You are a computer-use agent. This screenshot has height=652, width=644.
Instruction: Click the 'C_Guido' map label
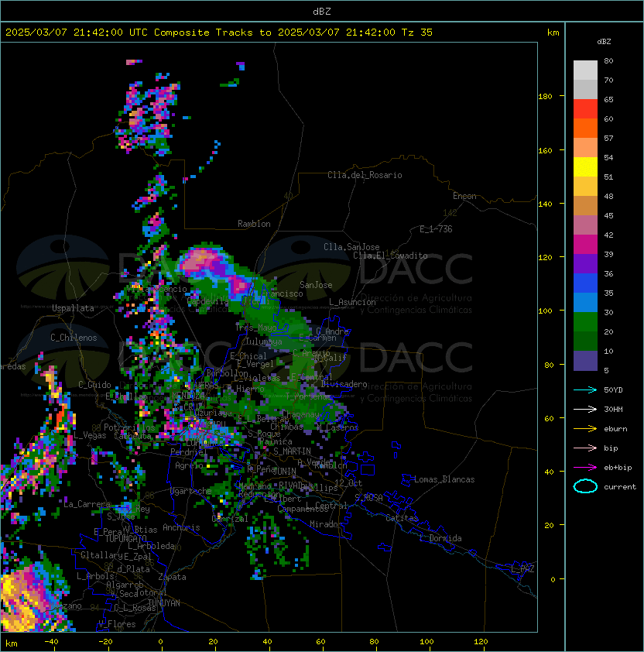94,385
